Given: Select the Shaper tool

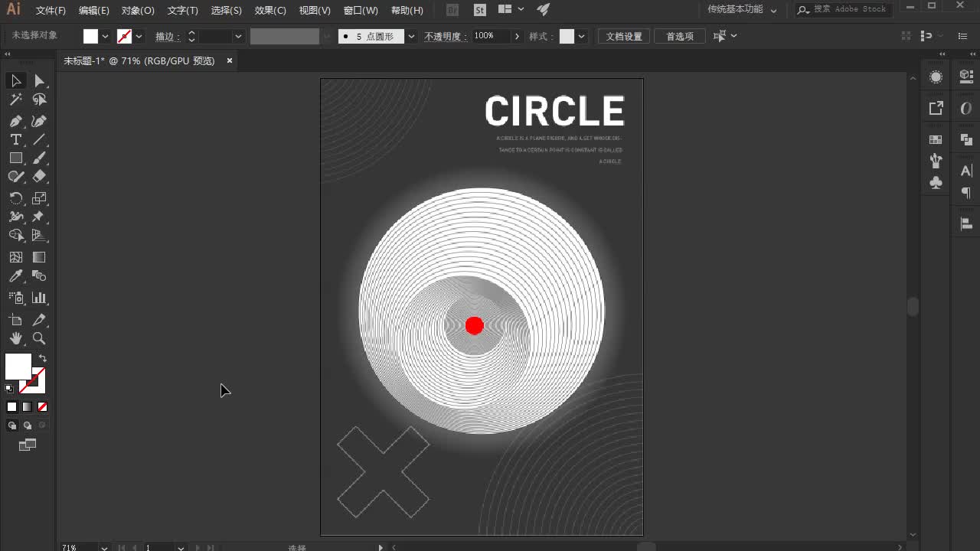Looking at the screenshot, I should coord(15,176).
